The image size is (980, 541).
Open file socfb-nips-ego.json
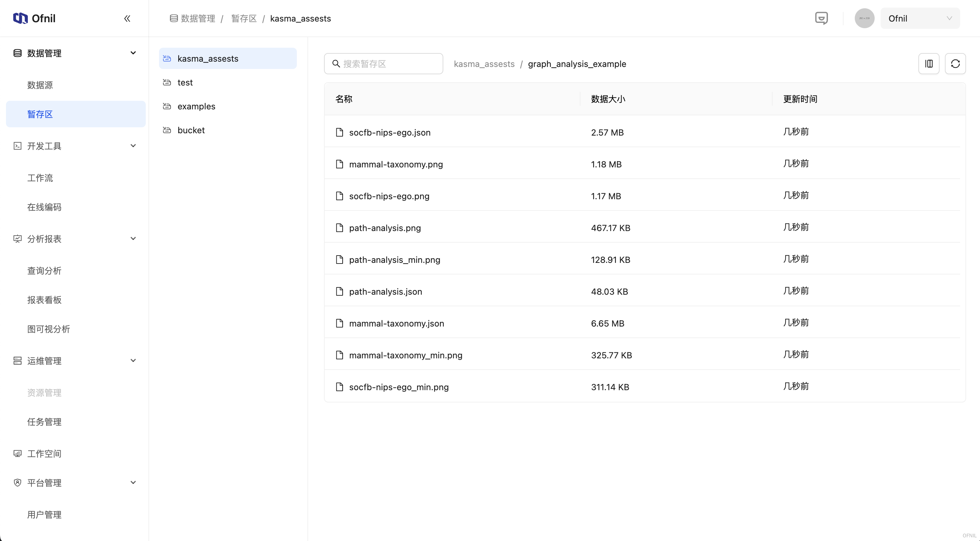[390, 132]
